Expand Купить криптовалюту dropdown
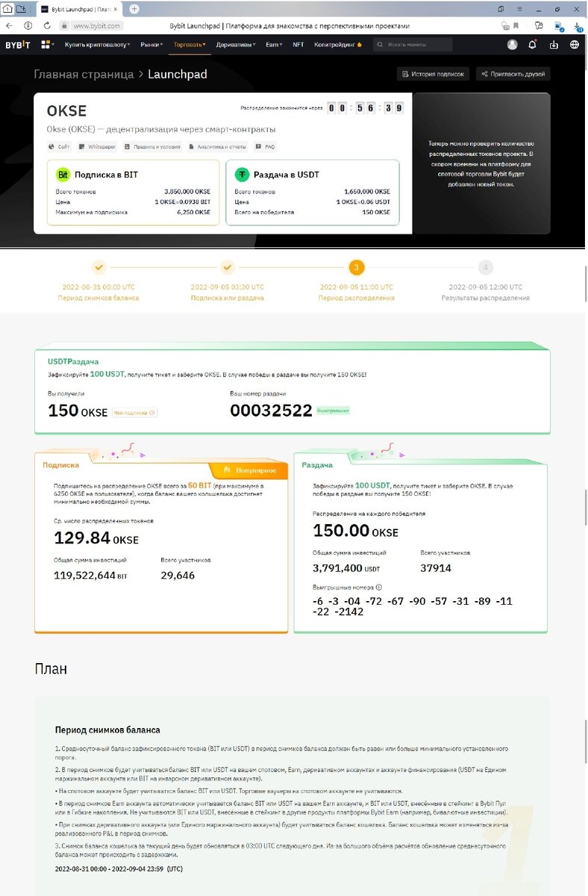This screenshot has height=896, width=588. click(x=97, y=45)
